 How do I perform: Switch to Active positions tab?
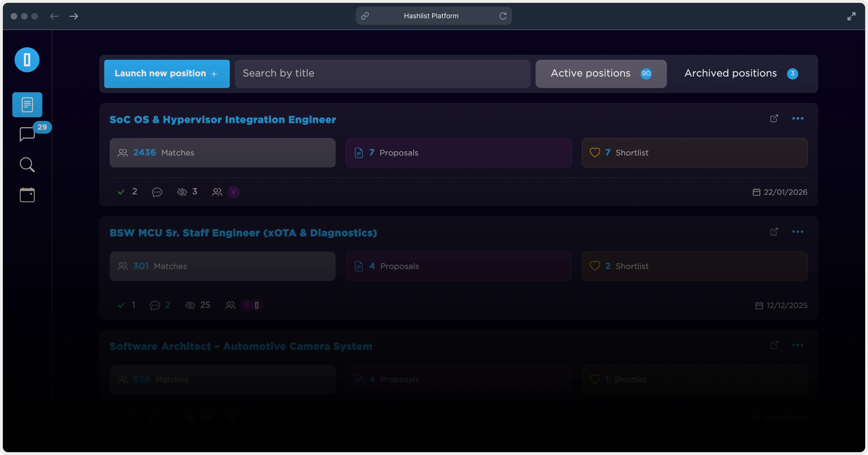pyautogui.click(x=601, y=73)
